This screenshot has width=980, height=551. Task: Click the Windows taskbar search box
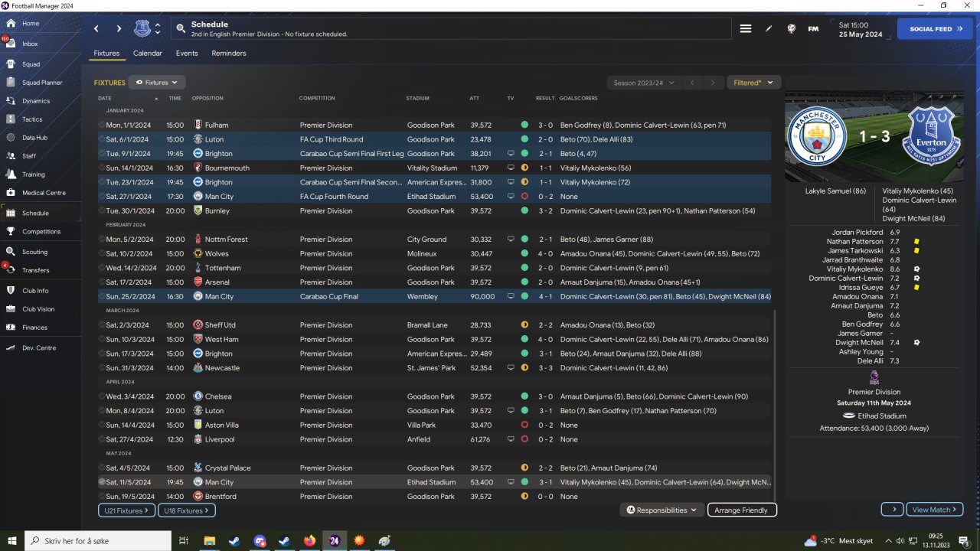[x=100, y=541]
